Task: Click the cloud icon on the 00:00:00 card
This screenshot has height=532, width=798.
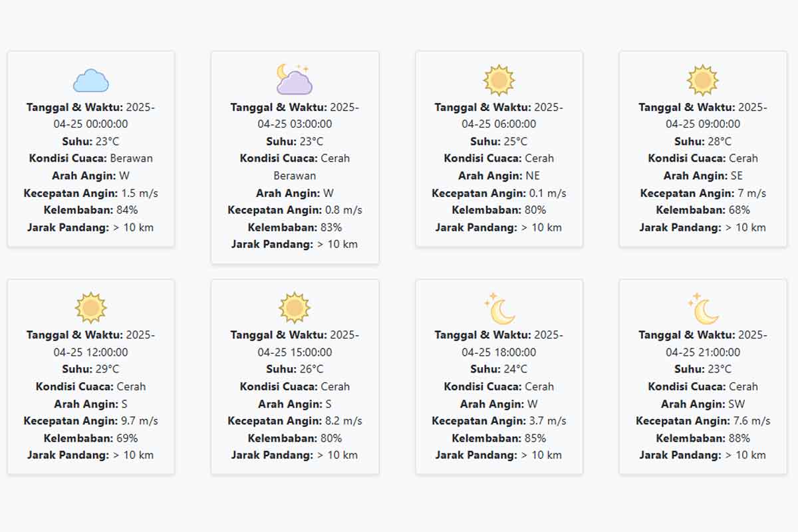Action: 91,80
